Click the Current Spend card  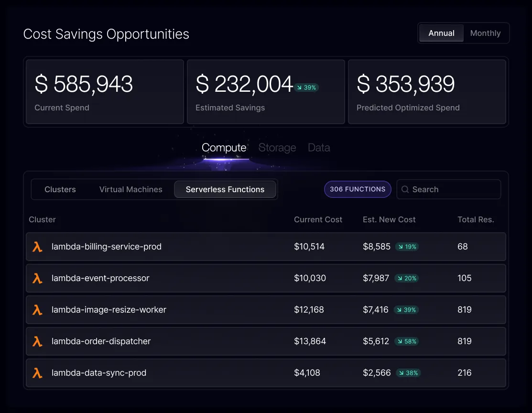click(x=105, y=92)
